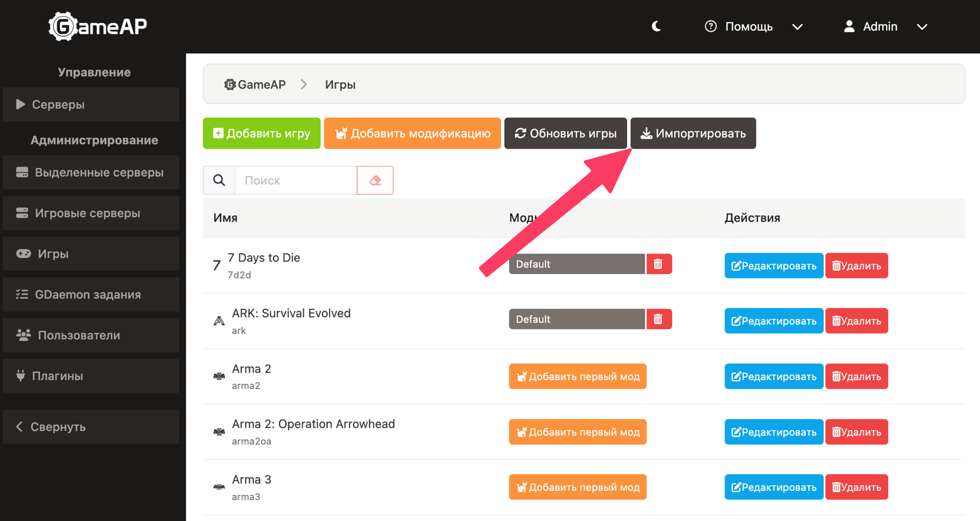Click into the Поиск search field

[x=296, y=181]
